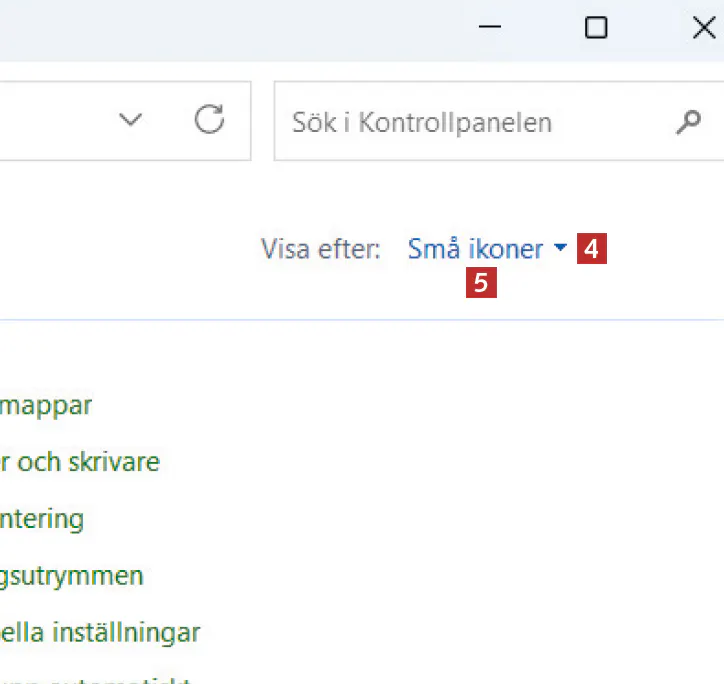
Task: Click the magnifier icon in the search box
Action: (688, 122)
